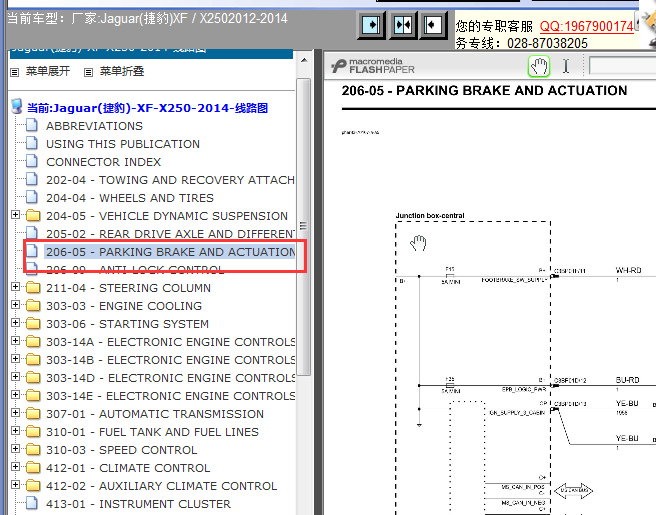
Task: Open 413-01 Instrument Cluster entry
Action: point(138,504)
